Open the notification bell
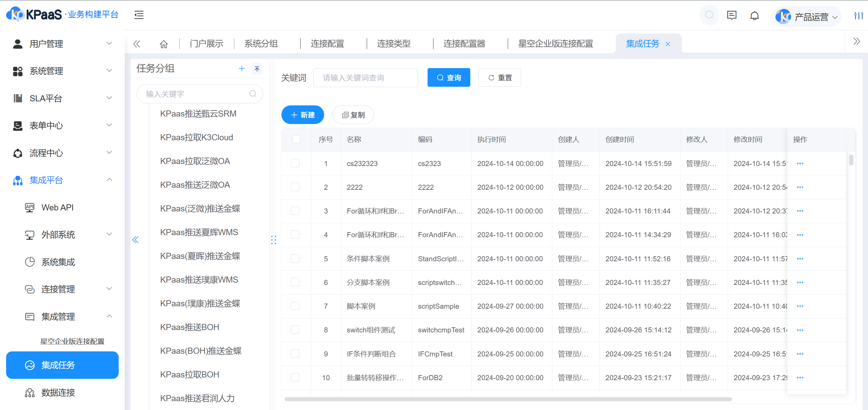This screenshot has width=868, height=410. pos(754,16)
